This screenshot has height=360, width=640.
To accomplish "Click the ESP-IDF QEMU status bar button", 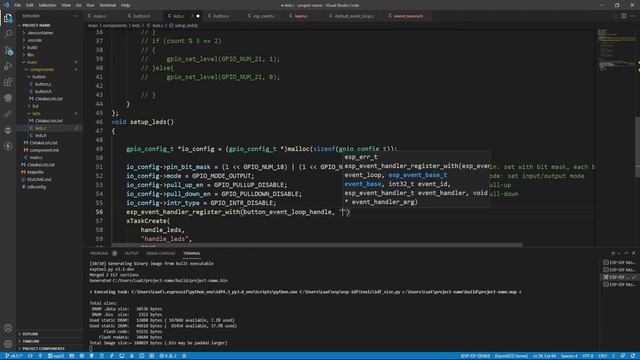I will (x=475, y=356).
